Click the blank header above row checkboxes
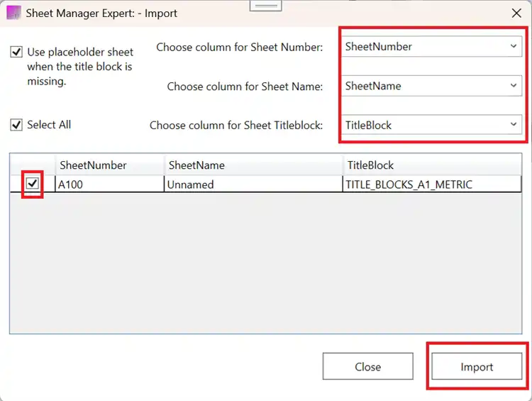532x401 pixels. (x=33, y=165)
